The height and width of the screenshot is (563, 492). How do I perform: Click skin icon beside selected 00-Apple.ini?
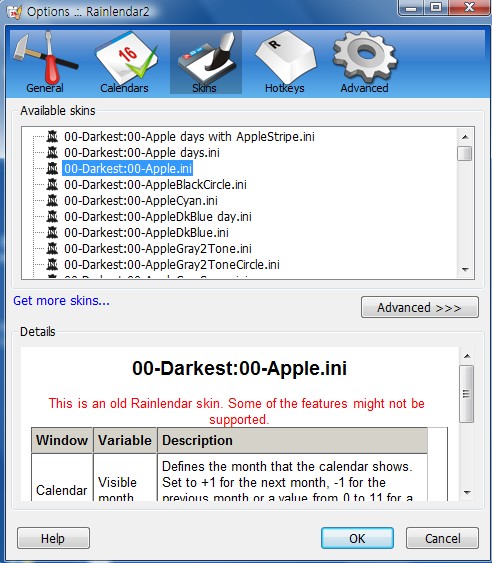[x=52, y=168]
